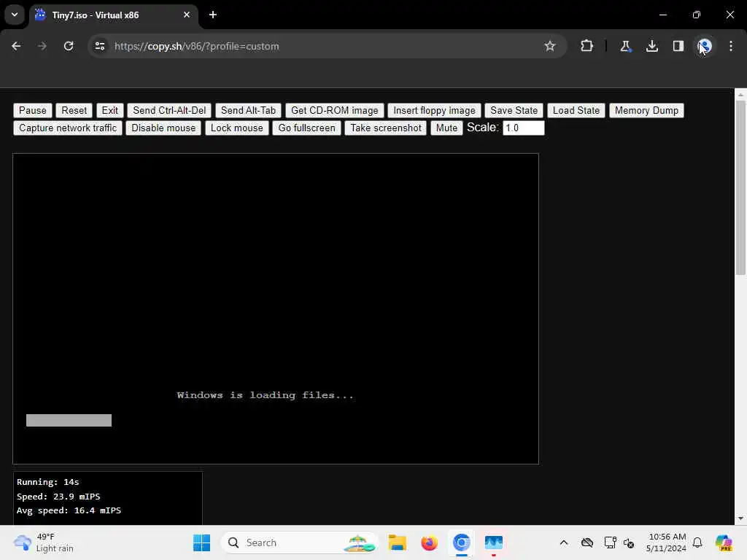Toggle the browser side panel icon
The image size is (747, 560).
(x=678, y=46)
